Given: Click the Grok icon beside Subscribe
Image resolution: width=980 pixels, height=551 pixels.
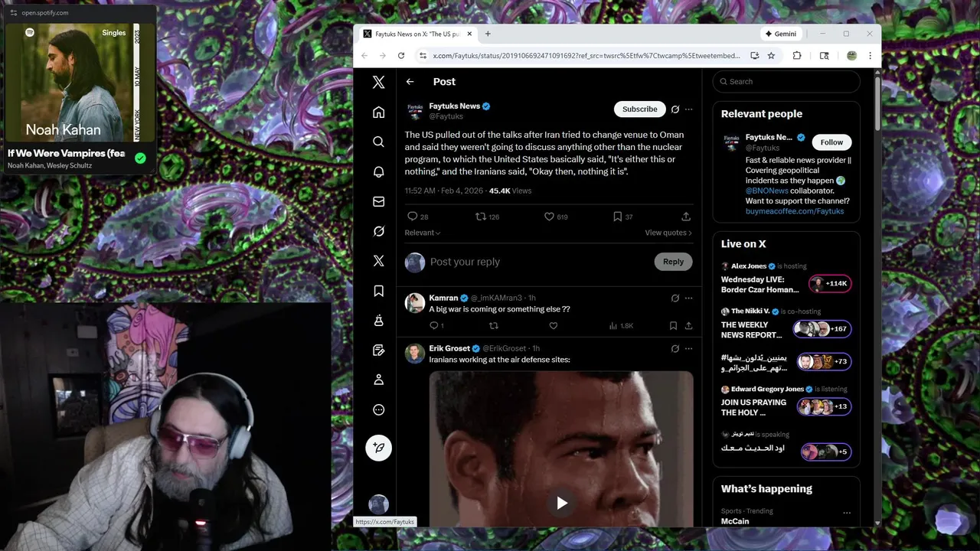Looking at the screenshot, I should [675, 109].
